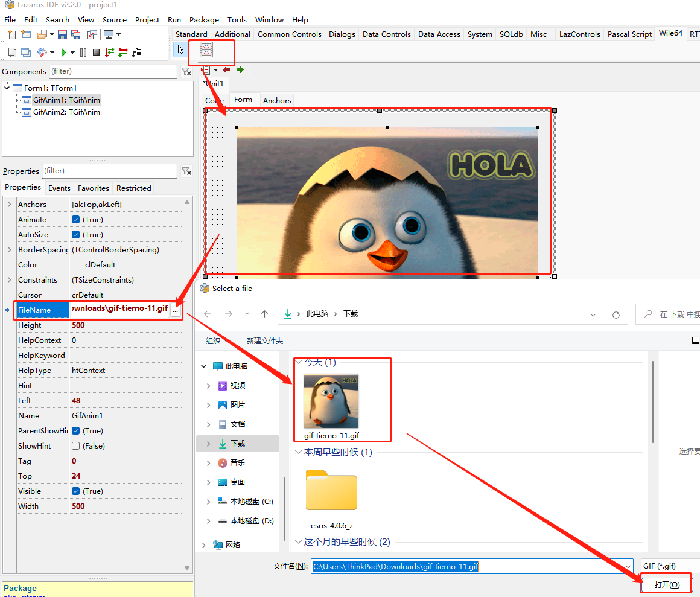Click the green Jump Forward arrow
The width and height of the screenshot is (700, 597).
coord(240,69)
